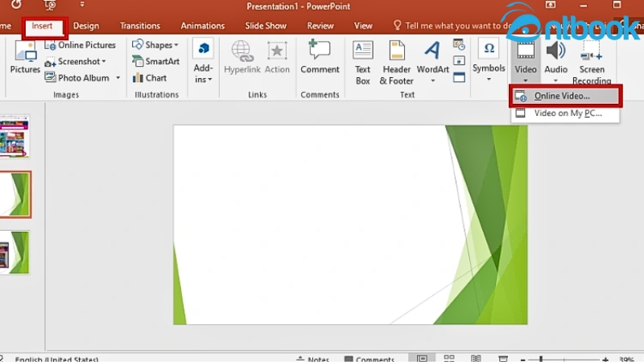Click the zoom slider in status bar
644x362 pixels.
[563, 359]
